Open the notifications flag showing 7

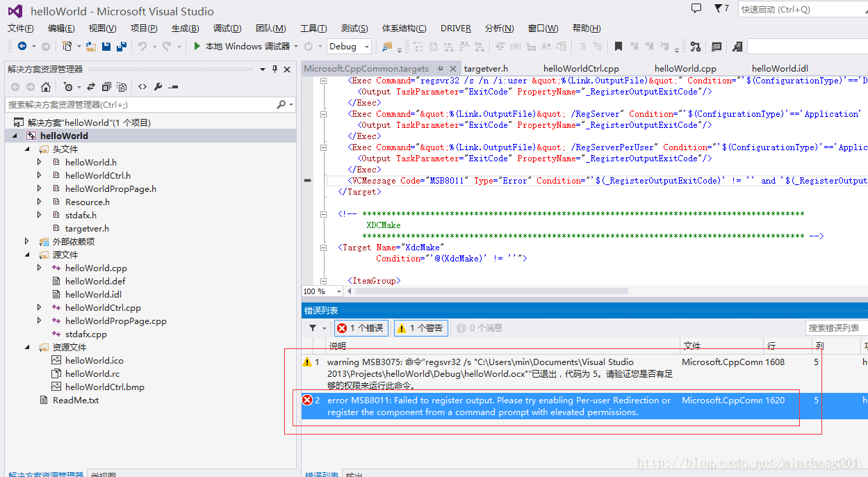[x=721, y=8]
